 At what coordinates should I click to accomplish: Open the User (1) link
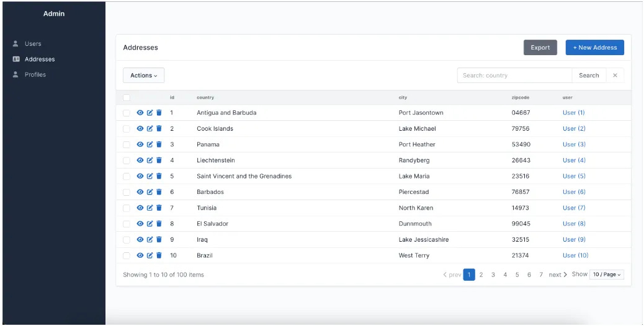[x=573, y=112]
